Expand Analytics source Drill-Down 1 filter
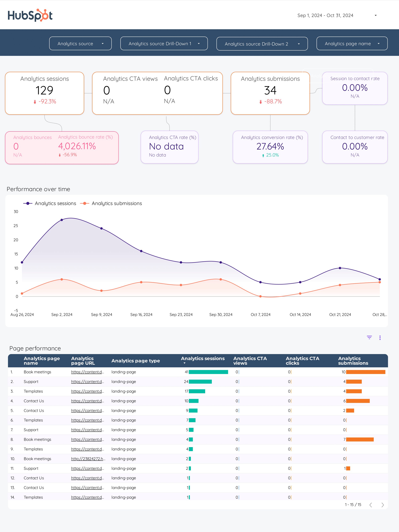Screen dimensions: 399x532 tap(164, 44)
